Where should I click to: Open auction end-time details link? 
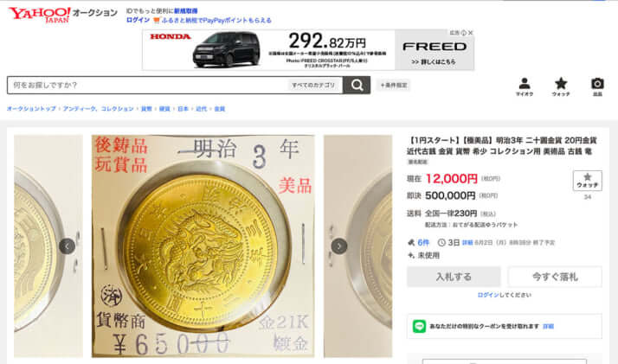click(x=467, y=243)
